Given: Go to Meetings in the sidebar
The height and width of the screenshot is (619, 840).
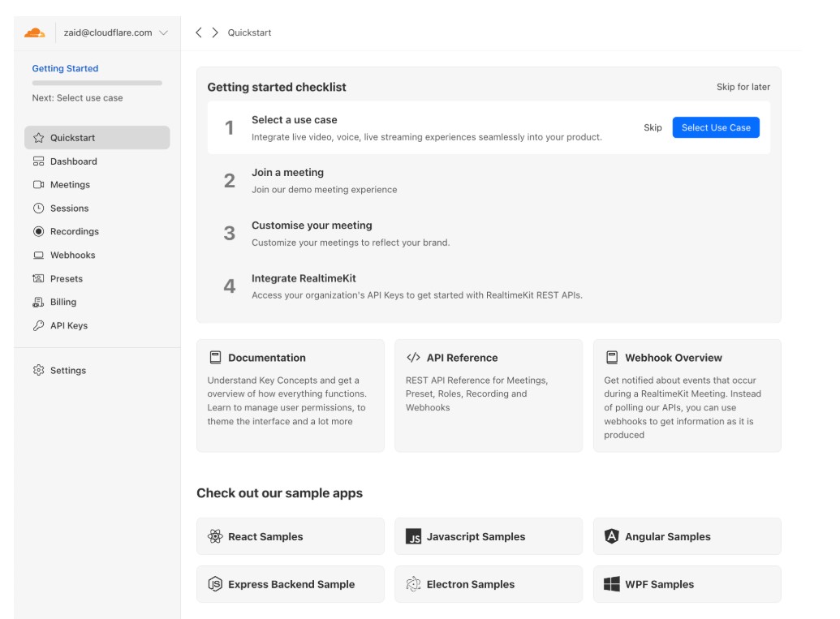Looking at the screenshot, I should (x=70, y=185).
